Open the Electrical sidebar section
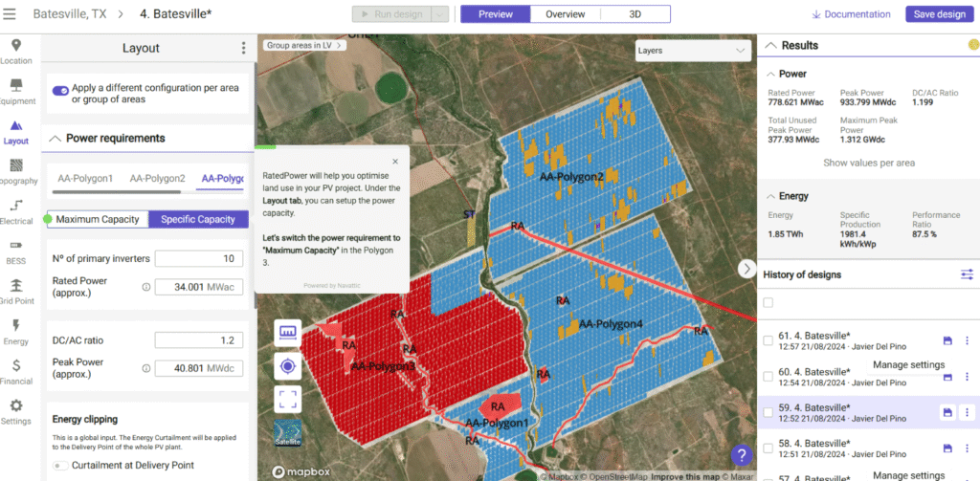The image size is (980, 481). tap(16, 211)
